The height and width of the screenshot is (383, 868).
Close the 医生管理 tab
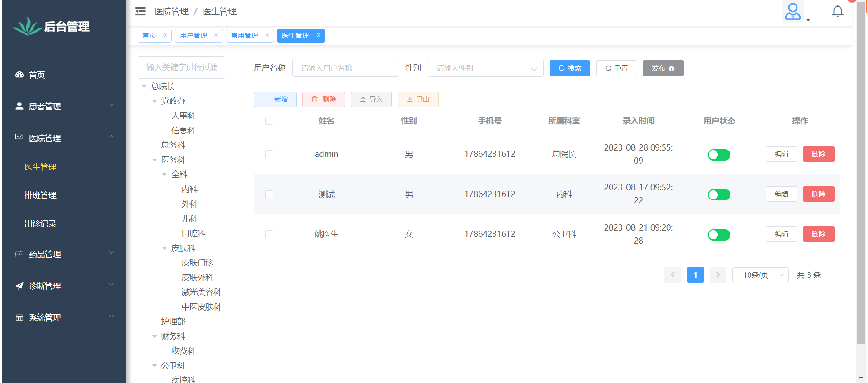[318, 35]
